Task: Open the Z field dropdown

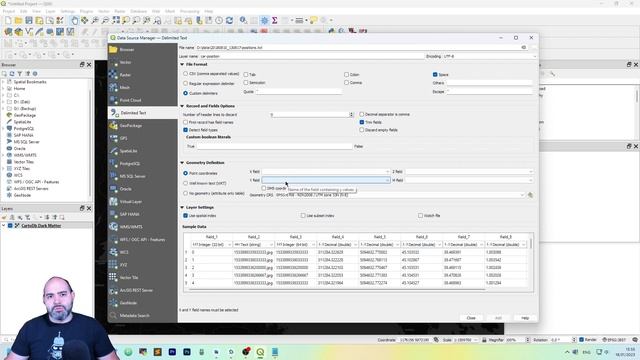Action: coord(469,172)
